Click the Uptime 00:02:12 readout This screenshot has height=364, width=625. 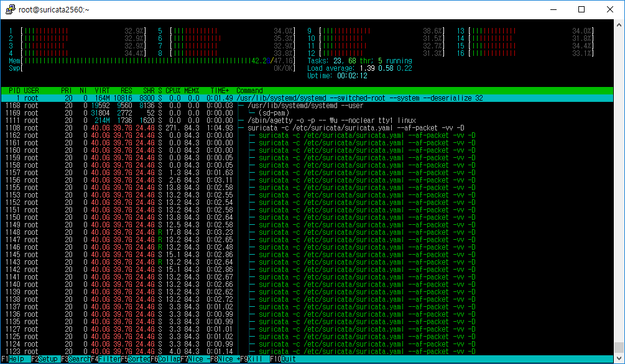pyautogui.click(x=337, y=76)
